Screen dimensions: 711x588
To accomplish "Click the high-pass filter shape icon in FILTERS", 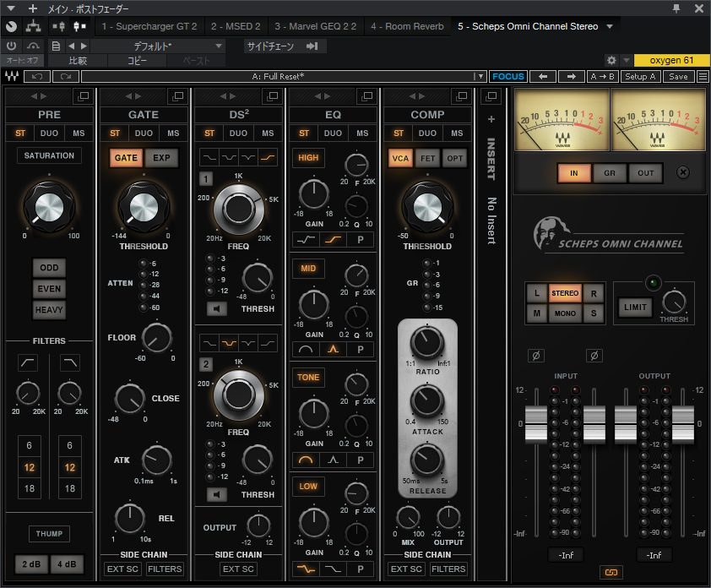I will [28, 362].
